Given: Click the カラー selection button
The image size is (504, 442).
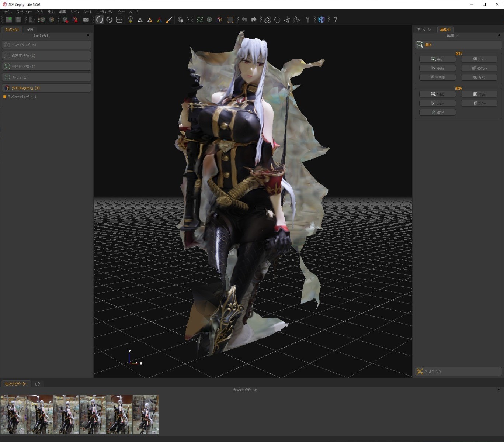Looking at the screenshot, I should point(479,59).
